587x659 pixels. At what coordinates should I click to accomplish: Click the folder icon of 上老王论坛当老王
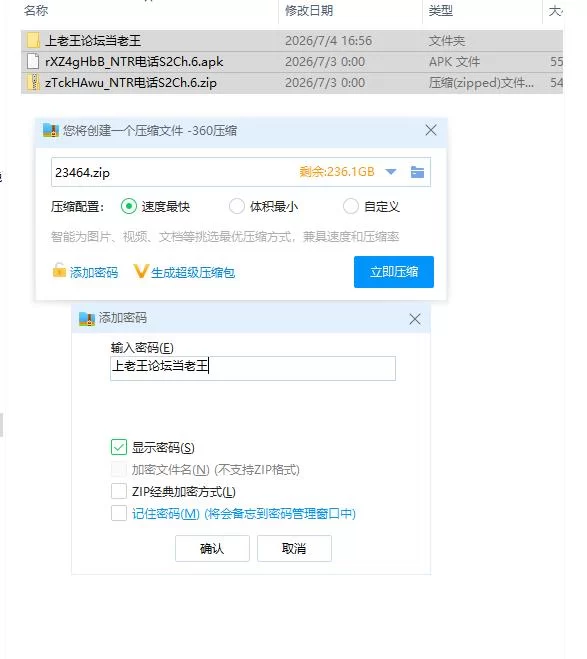point(33,40)
